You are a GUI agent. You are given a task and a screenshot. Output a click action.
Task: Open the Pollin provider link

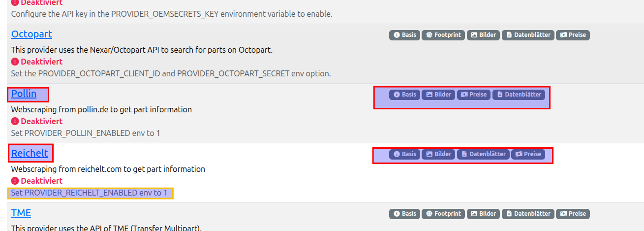[x=24, y=94]
